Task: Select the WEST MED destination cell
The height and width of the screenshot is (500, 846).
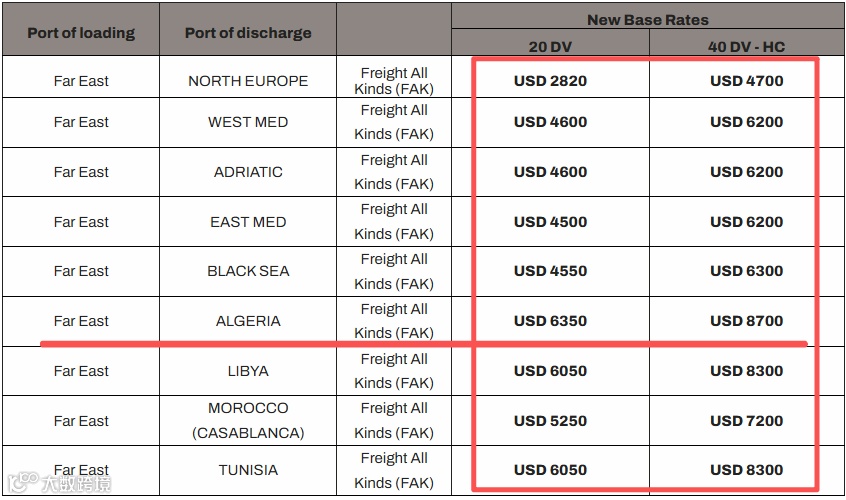Action: click(x=248, y=122)
